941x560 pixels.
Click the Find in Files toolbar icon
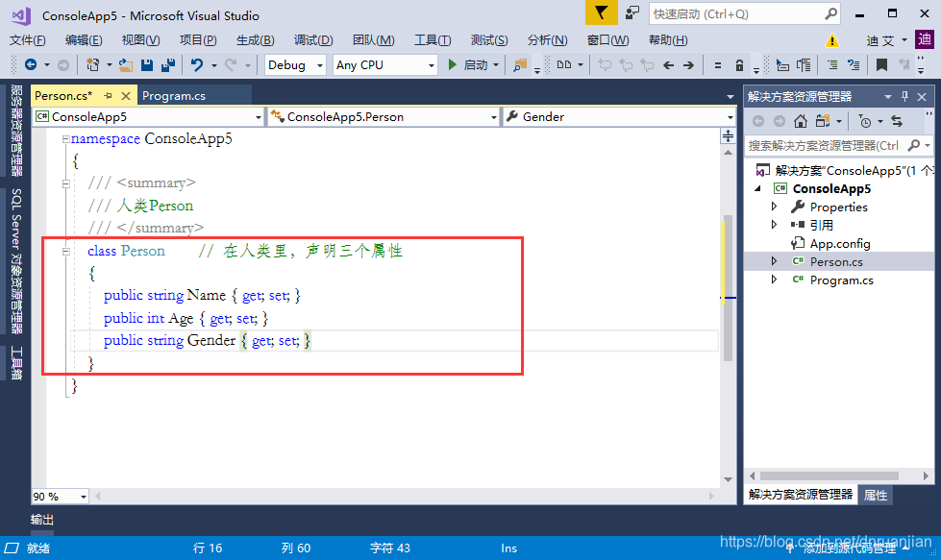tap(520, 64)
